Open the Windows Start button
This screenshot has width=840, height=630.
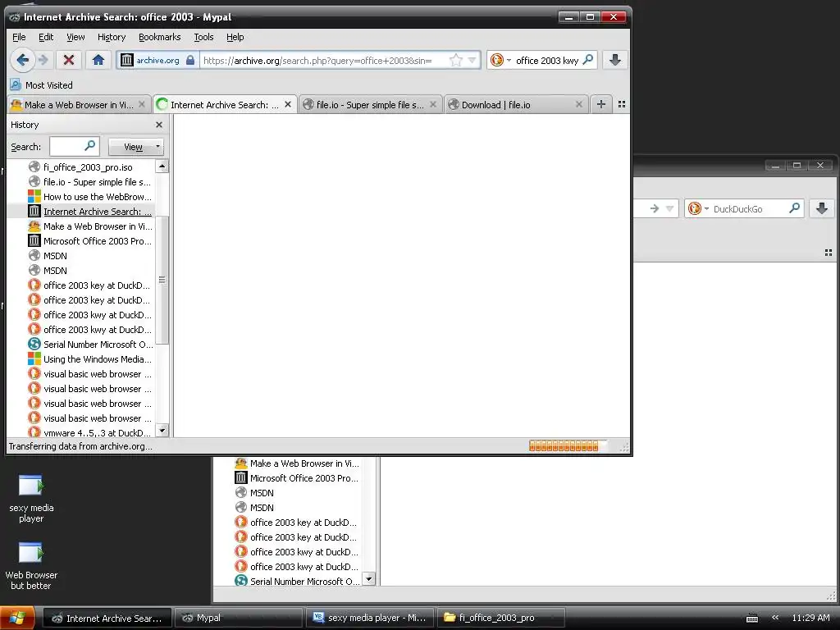(17, 619)
